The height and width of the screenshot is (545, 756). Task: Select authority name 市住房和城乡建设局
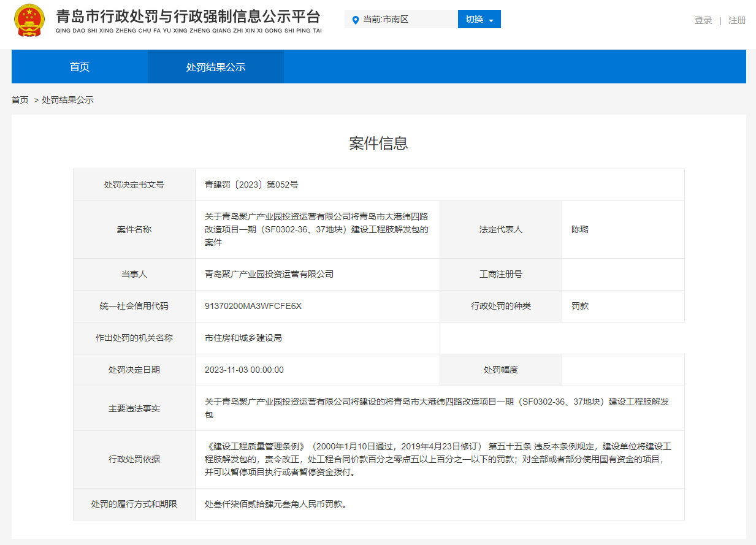pyautogui.click(x=243, y=338)
